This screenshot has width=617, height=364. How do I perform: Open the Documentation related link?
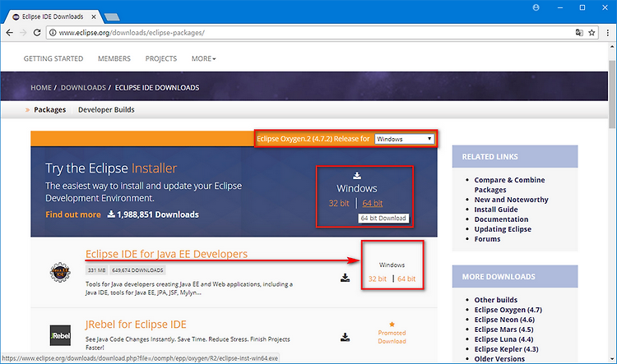pyautogui.click(x=501, y=219)
